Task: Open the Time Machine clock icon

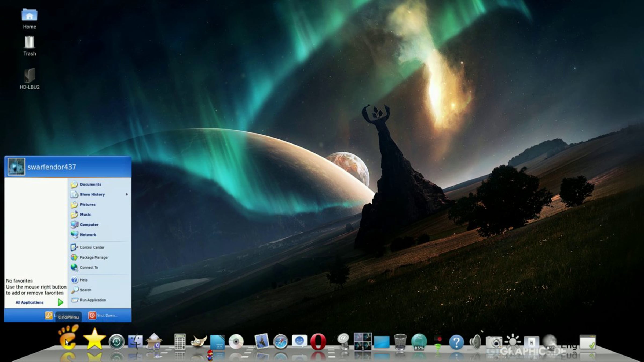Action: pos(116,342)
